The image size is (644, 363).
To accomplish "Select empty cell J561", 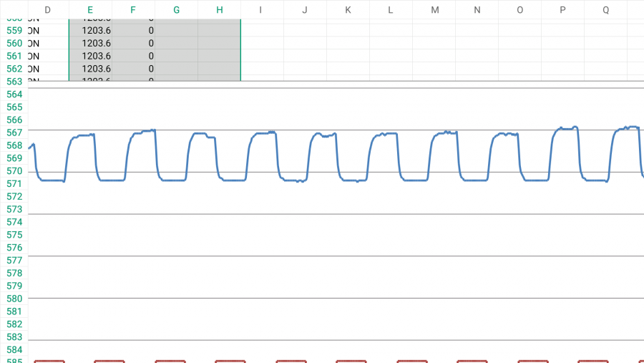I will [x=305, y=56].
